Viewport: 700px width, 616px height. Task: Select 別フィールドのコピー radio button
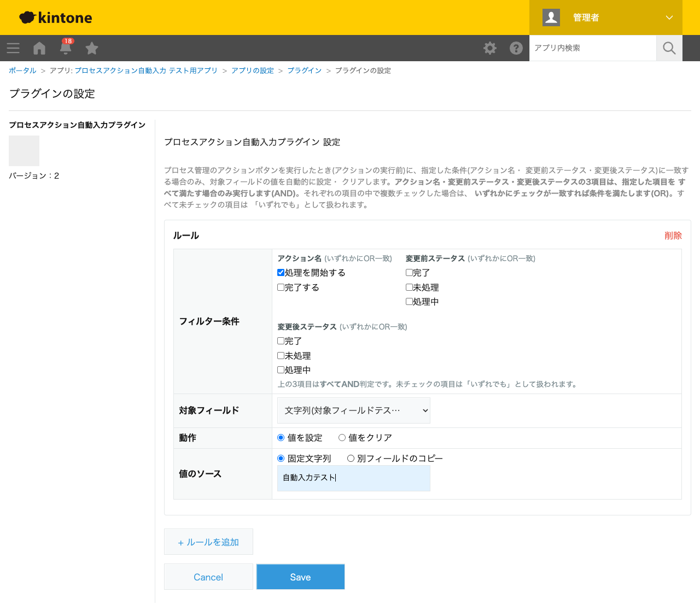pyautogui.click(x=351, y=459)
